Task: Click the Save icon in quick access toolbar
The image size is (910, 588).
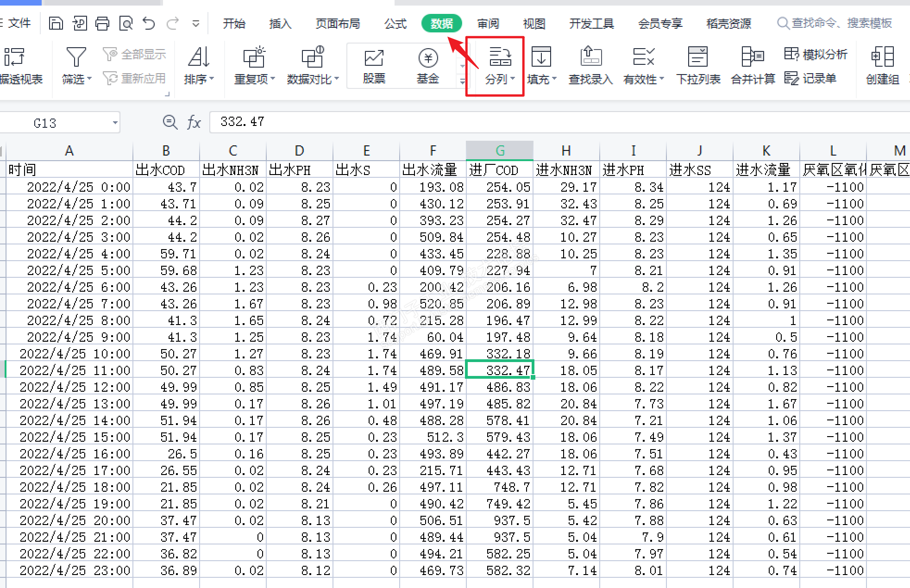Action: click(56, 23)
